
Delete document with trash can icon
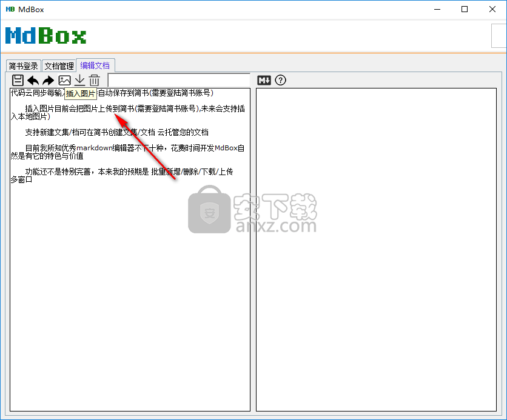pyautogui.click(x=95, y=80)
